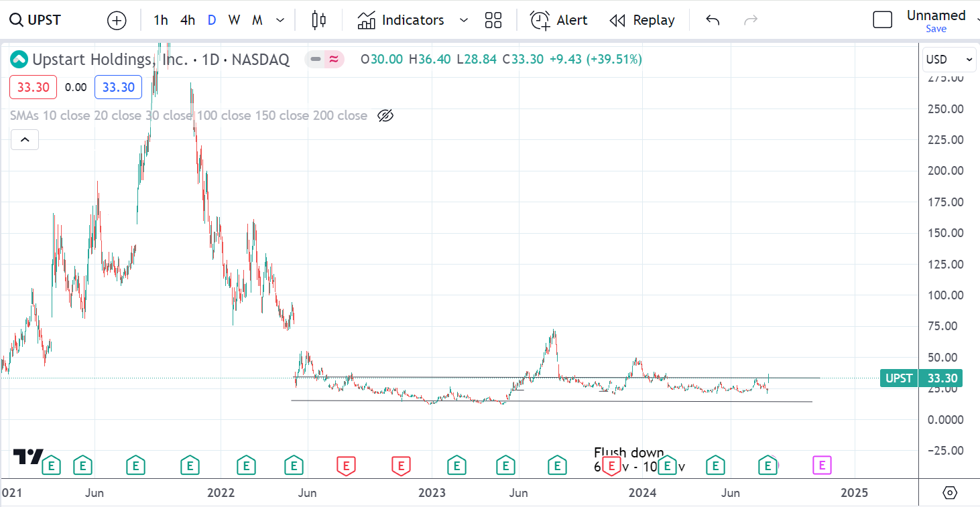Toggle SMAs indicator visibility eye icon
Screen dimensions: 980x507
[385, 115]
